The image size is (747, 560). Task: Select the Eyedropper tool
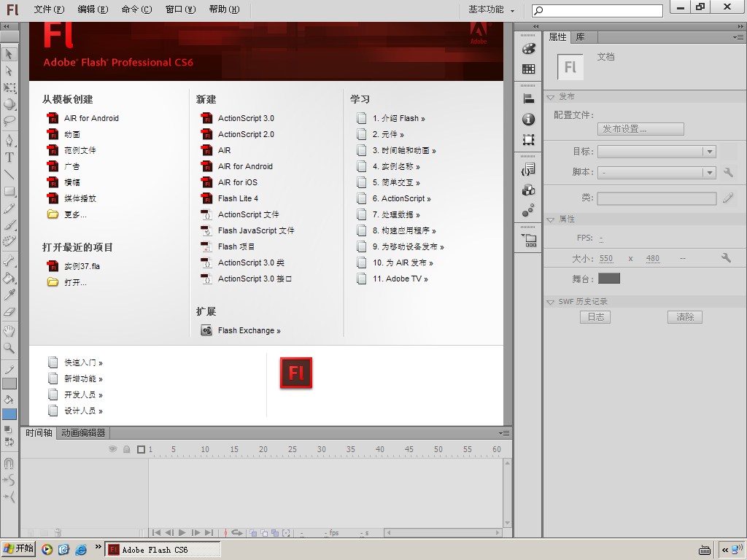(9, 295)
